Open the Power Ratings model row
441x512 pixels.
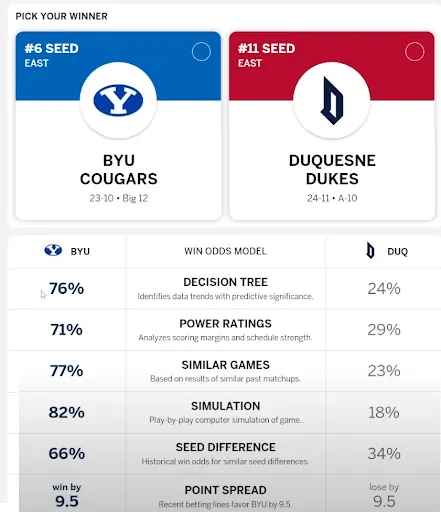coord(224,330)
